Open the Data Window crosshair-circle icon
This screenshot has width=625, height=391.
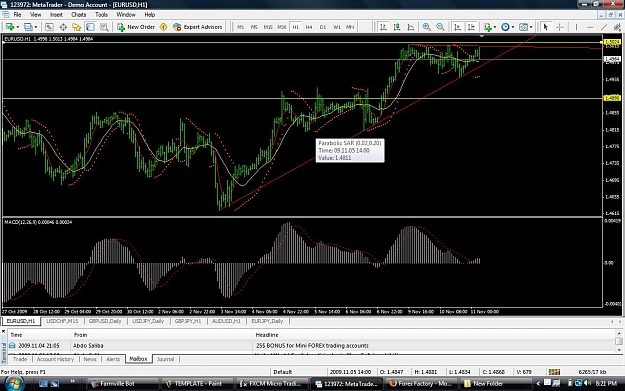pos(63,27)
